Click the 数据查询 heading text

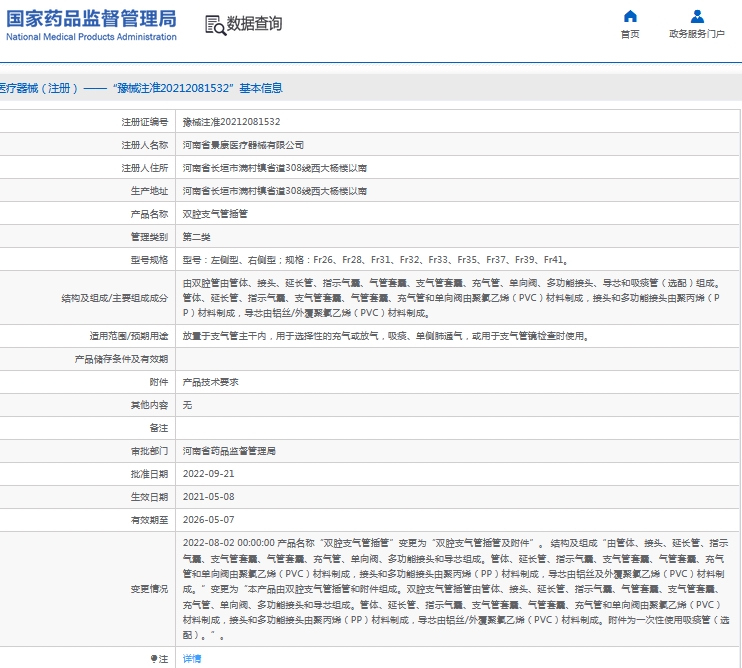tap(255, 24)
